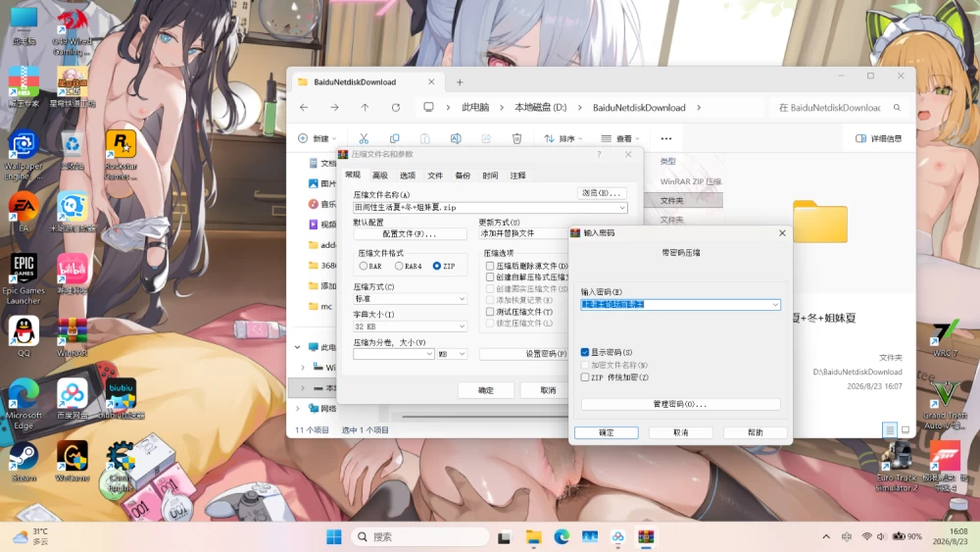The width and height of the screenshot is (980, 552).
Task: Enable 压缩后删除源文件 checkbox
Action: point(490,266)
